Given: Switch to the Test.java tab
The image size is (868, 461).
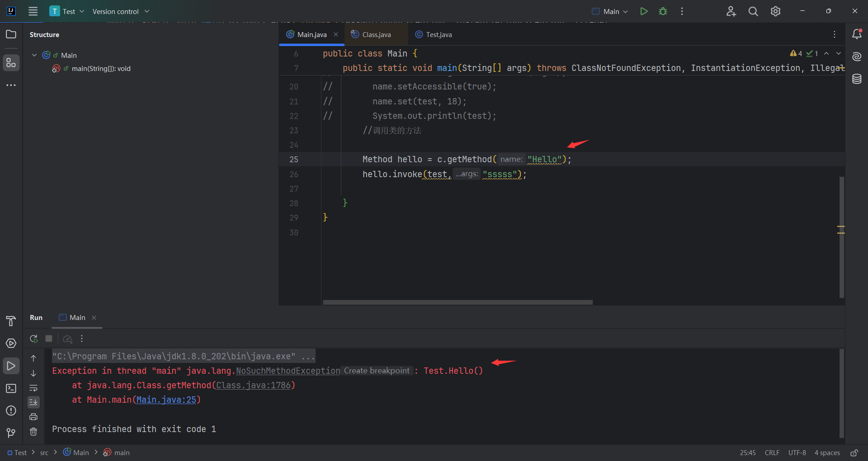Looking at the screenshot, I should coord(434,34).
